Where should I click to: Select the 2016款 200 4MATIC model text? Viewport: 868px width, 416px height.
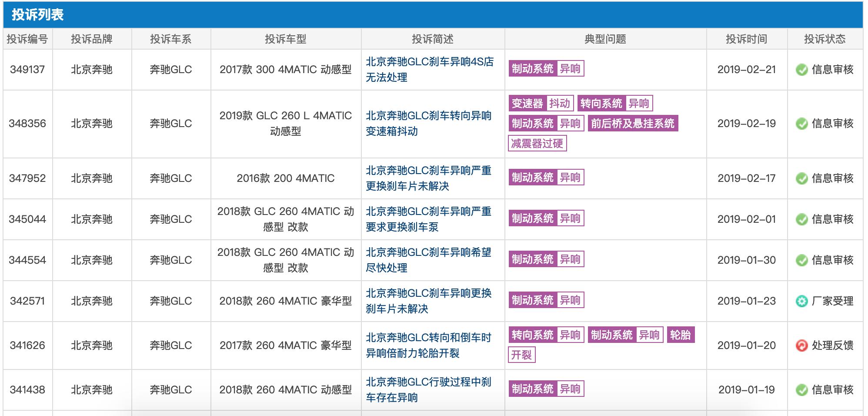(x=286, y=178)
